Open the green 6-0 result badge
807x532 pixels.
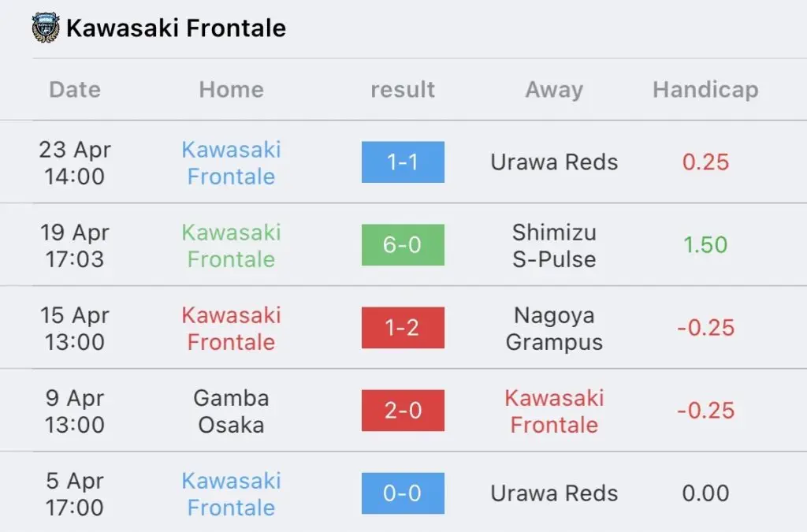coord(403,245)
